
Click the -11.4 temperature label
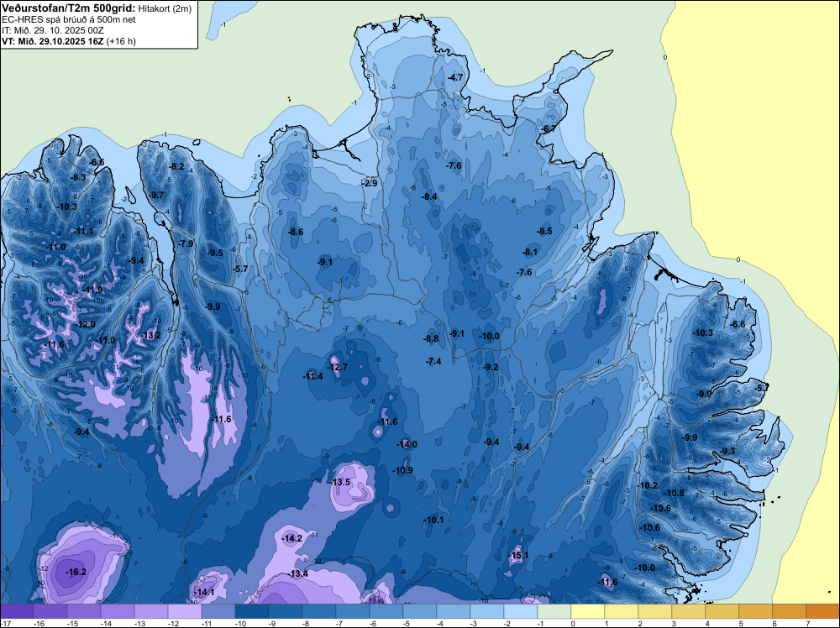pyautogui.click(x=312, y=376)
